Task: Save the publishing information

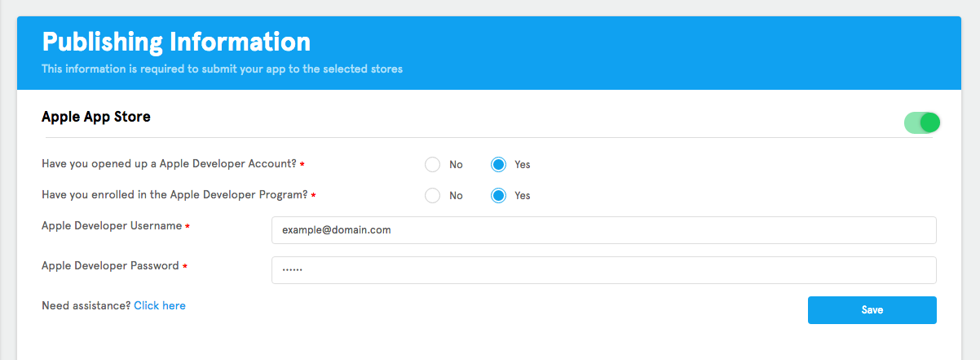Action: point(872,310)
